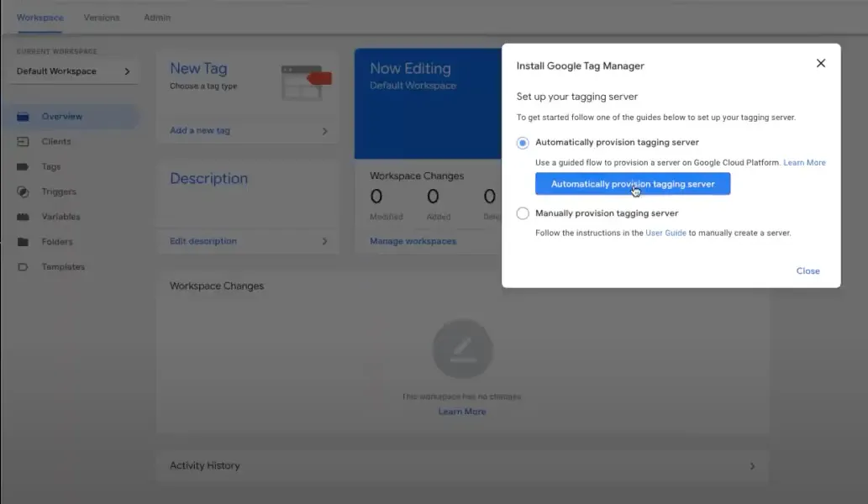This screenshot has height=504, width=868.
Task: Click the Triggers sidebar icon
Action: pos(23,192)
